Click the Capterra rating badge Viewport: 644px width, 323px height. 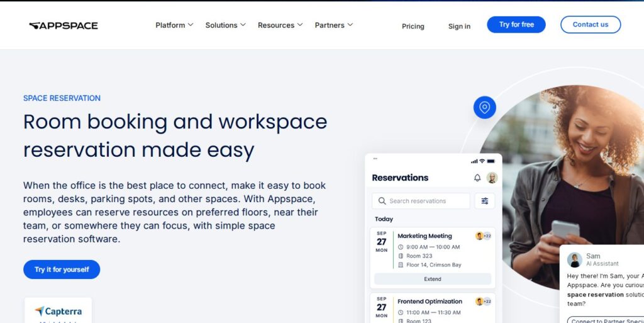click(x=58, y=310)
